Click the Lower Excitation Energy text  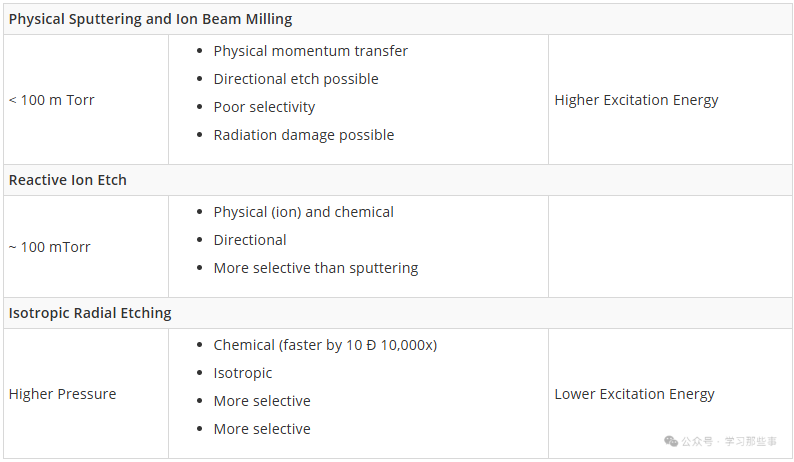tap(634, 394)
